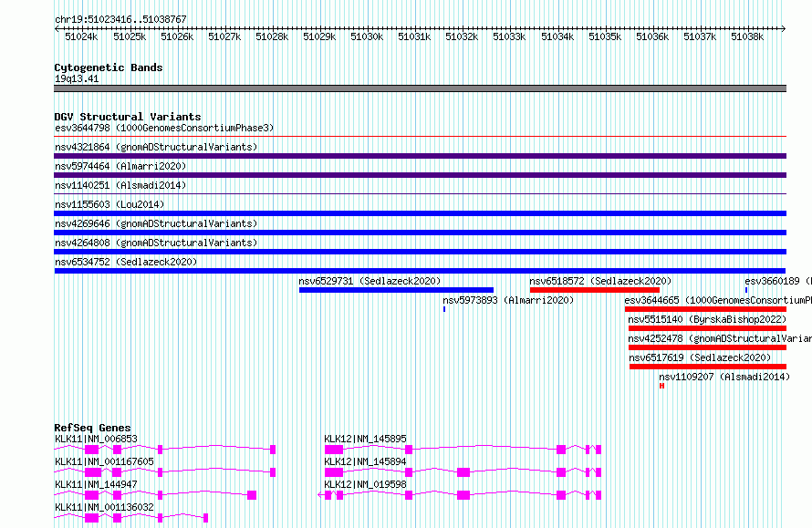The width and height of the screenshot is (812, 528).
Task: Click the nsv6529731 (Sedlazeck2020) blue bar
Action: tap(396, 290)
